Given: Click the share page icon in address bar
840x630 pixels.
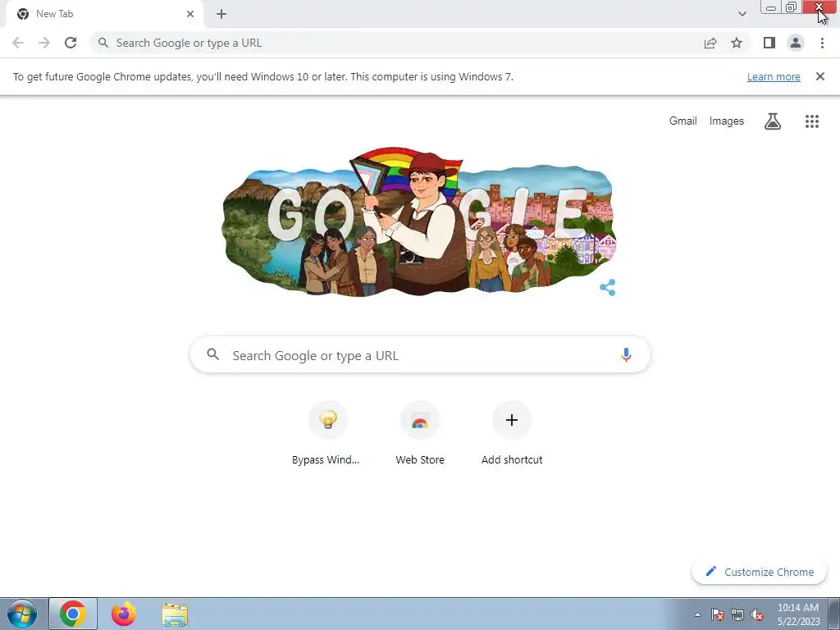Looking at the screenshot, I should 710,43.
